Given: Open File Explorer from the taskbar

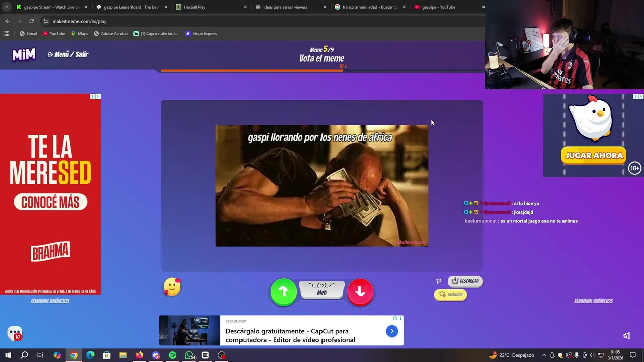Looking at the screenshot, I should [123, 355].
